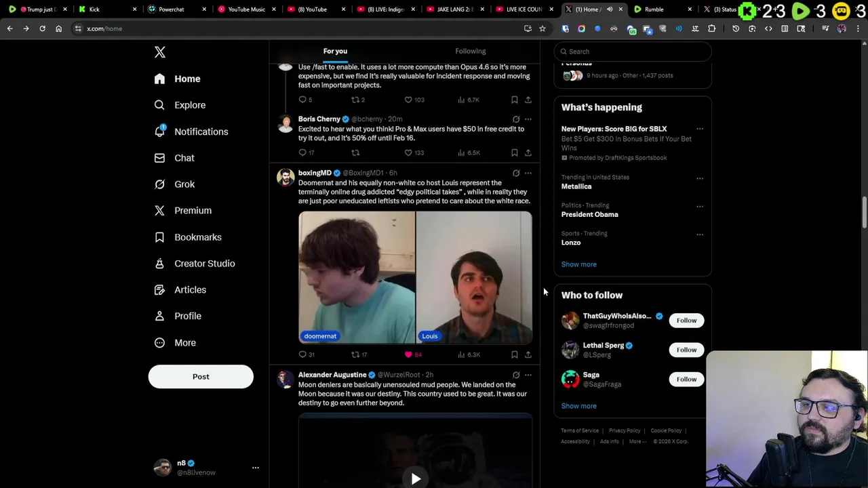Open more options on Alexander Augustine post
Image resolution: width=868 pixels, height=488 pixels.
[x=528, y=375]
